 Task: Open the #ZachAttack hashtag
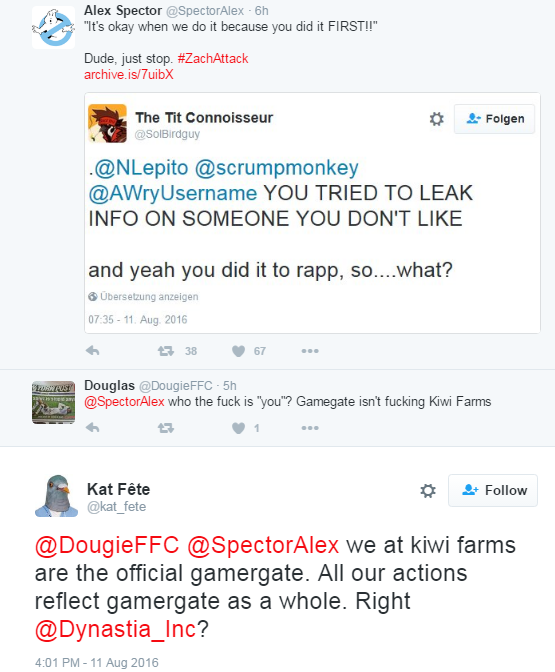[213, 58]
